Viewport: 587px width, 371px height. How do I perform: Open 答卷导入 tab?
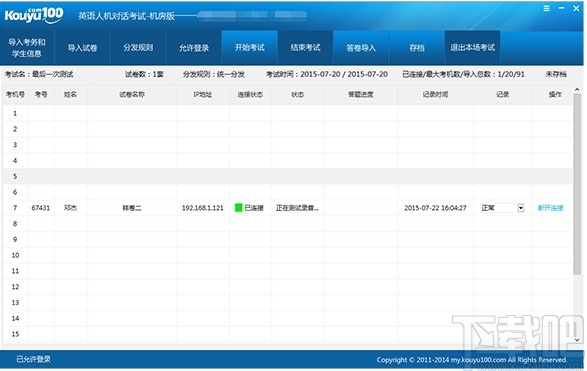coord(361,48)
